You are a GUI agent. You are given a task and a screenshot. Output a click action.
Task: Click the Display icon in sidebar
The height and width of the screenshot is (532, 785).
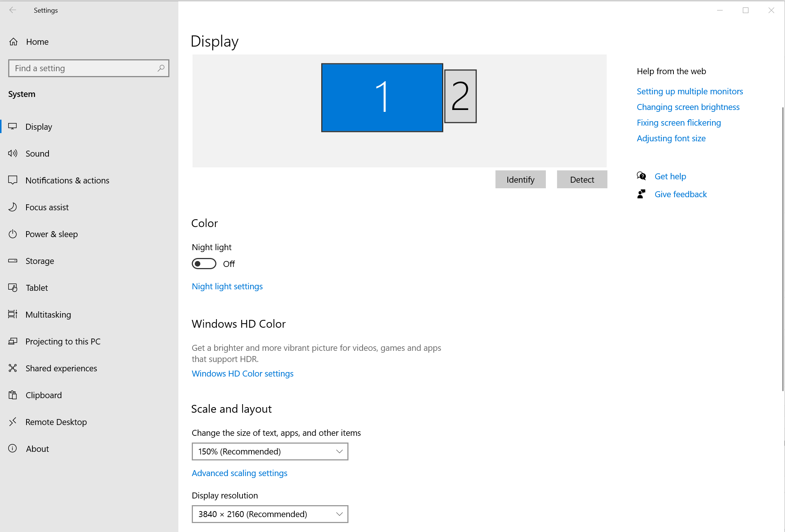click(13, 126)
